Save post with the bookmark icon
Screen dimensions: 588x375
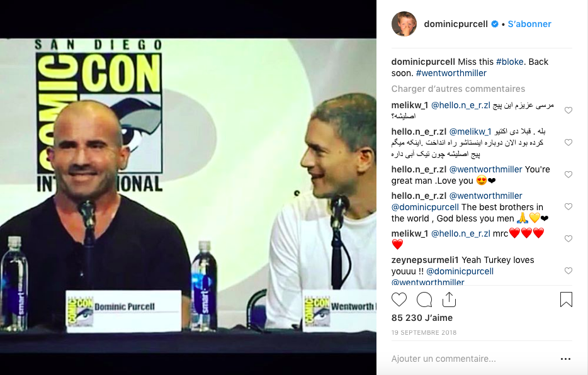(x=566, y=299)
